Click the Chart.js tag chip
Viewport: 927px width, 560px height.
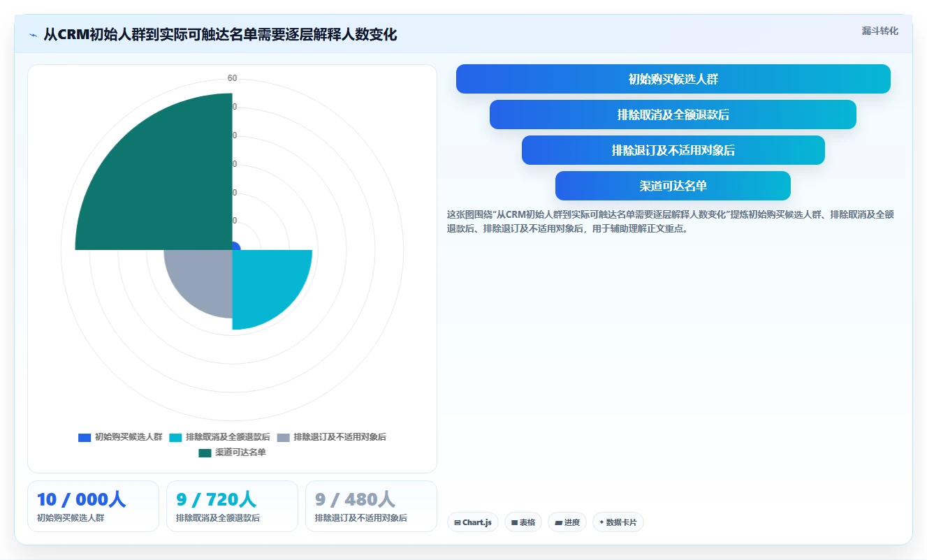473,522
